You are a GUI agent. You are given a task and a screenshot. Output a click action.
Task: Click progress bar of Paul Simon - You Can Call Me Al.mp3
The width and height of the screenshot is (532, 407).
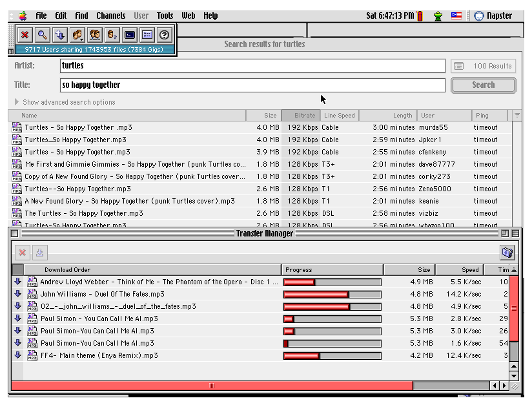click(332, 318)
